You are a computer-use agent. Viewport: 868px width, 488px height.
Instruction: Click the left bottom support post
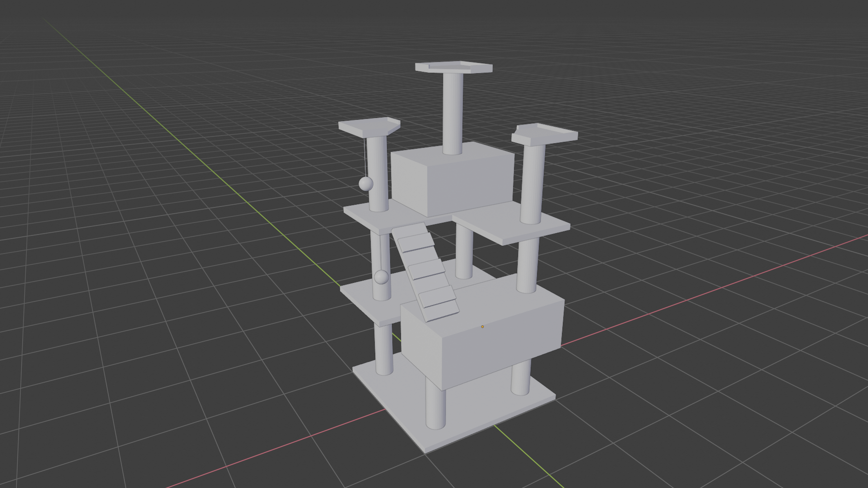pyautogui.click(x=383, y=348)
